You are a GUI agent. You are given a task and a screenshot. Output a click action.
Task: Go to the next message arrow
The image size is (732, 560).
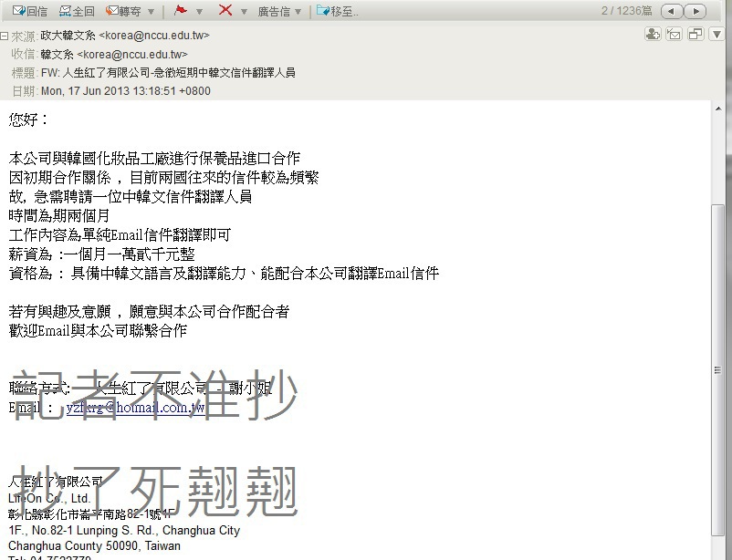click(x=695, y=11)
